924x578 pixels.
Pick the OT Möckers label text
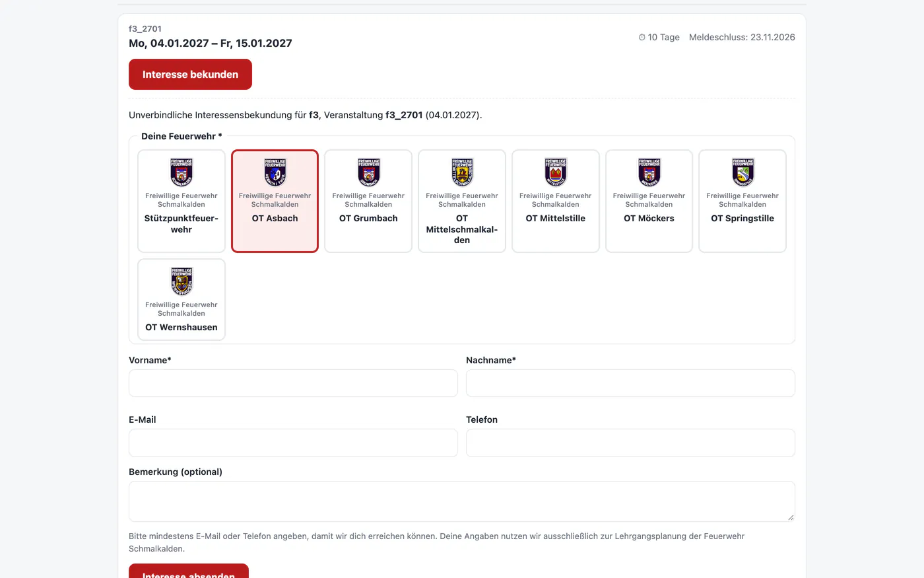coord(649,219)
